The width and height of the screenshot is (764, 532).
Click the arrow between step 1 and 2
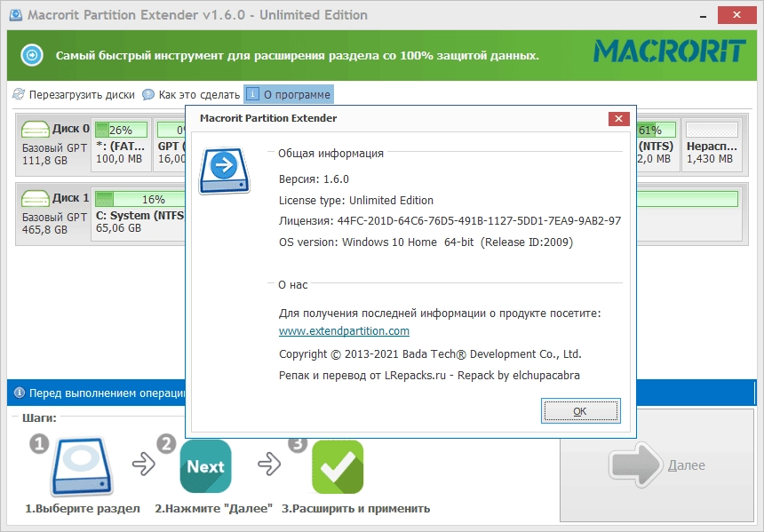click(144, 464)
